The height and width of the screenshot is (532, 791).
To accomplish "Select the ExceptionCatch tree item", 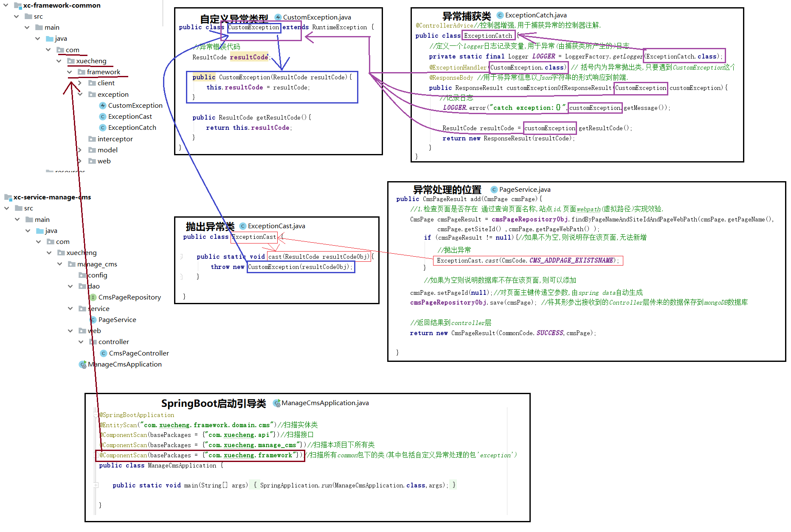I will [x=132, y=128].
